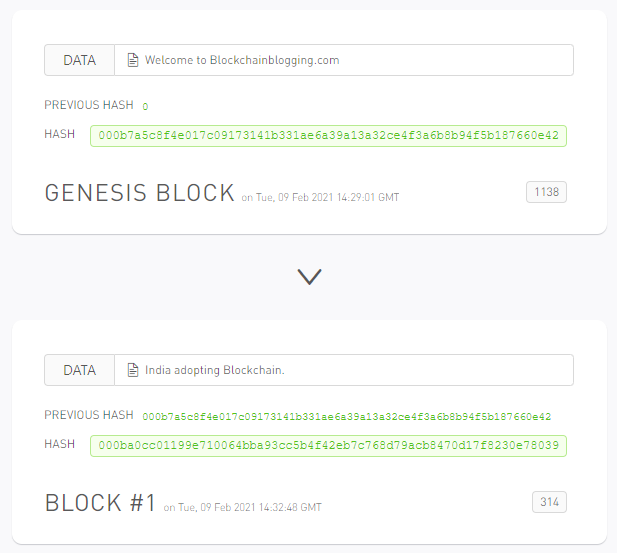Click the PREVIOUS HASH label in Genesis block
Screen dimensions: 617x553
86,105
